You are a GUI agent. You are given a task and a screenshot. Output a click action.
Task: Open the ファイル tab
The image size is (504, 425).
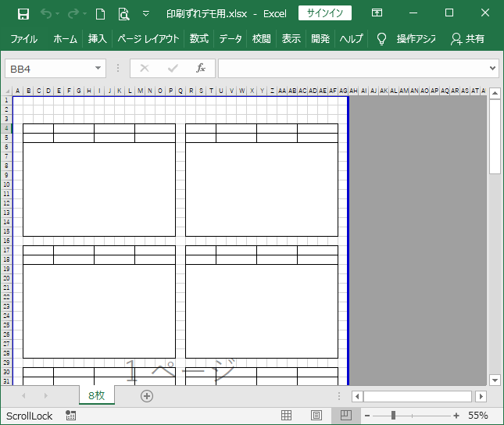click(23, 39)
